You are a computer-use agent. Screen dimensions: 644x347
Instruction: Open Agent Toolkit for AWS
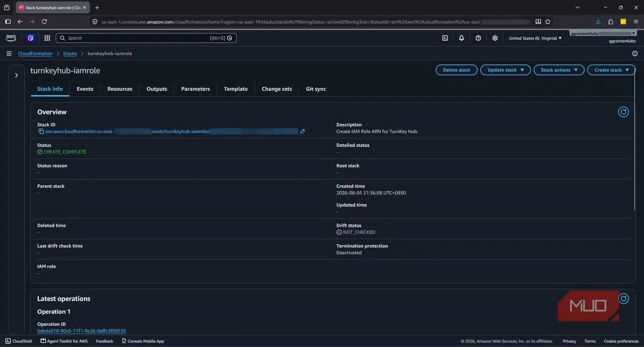(64, 341)
